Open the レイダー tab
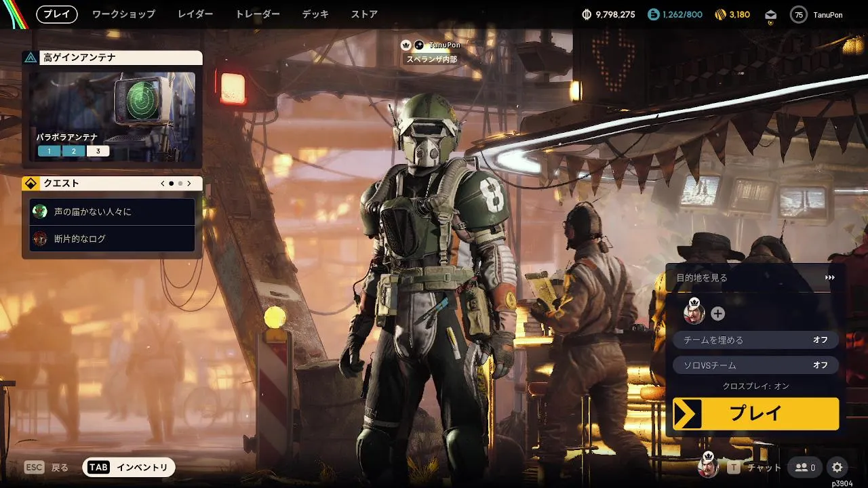This screenshot has width=868, height=488. point(195,14)
